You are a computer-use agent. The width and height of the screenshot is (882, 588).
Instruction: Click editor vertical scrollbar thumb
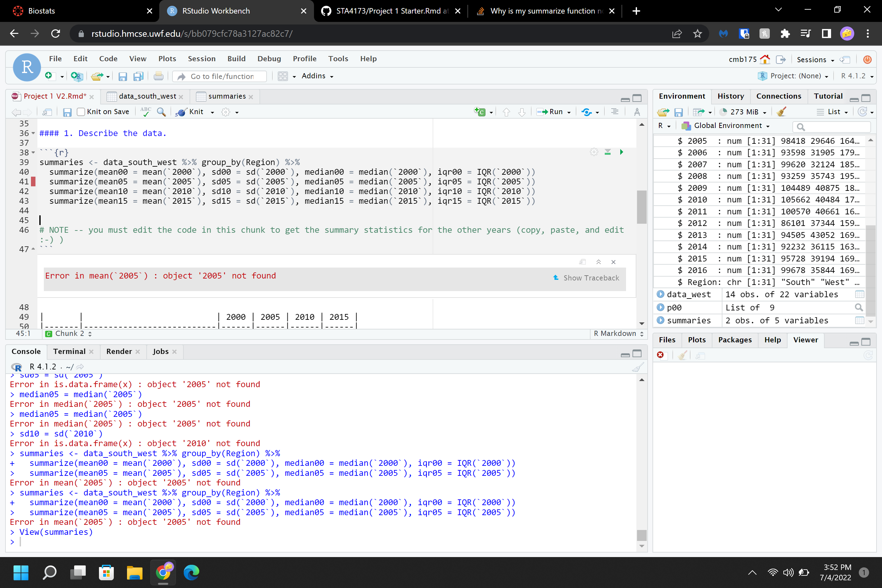point(642,207)
